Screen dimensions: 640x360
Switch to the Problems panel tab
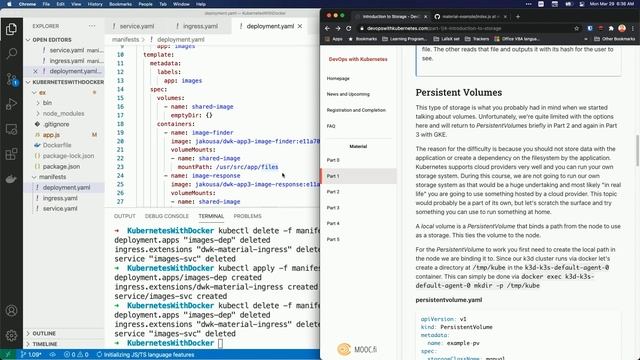point(247,216)
